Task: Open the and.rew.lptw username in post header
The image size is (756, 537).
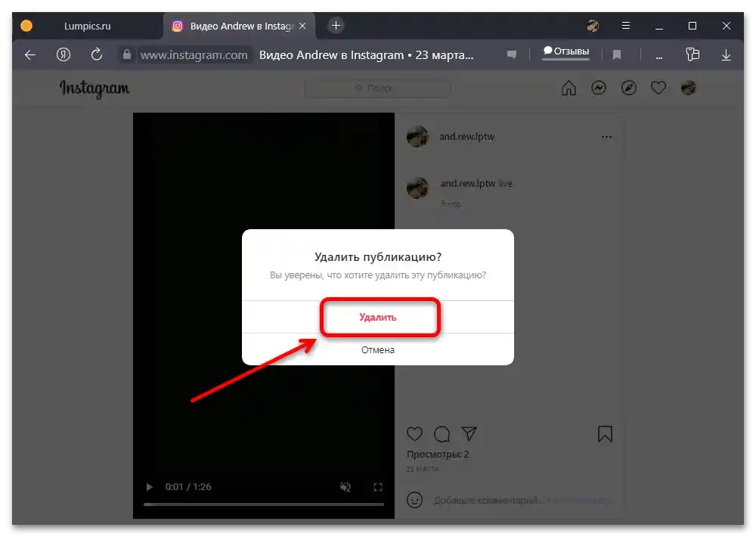Action: 466,137
